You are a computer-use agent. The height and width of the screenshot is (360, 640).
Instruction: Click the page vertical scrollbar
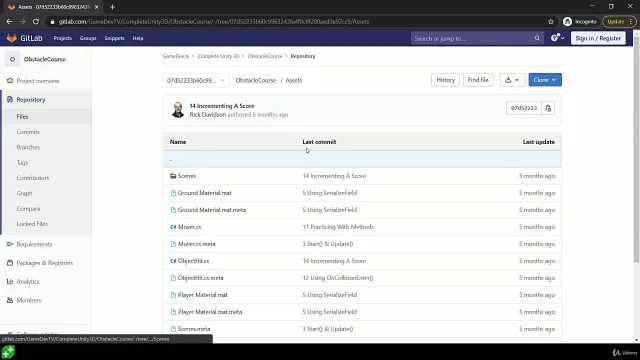tap(636, 151)
